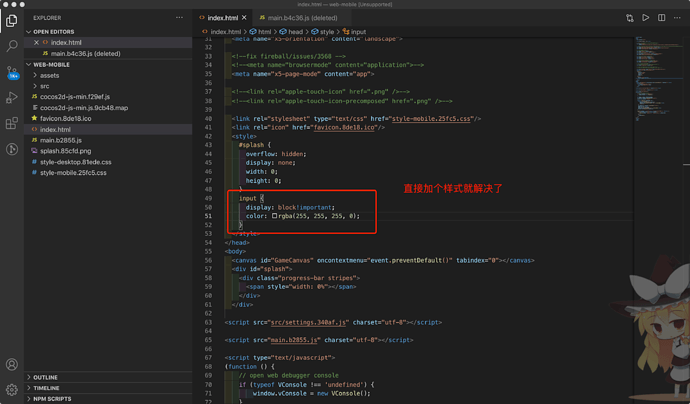Open style-mobile.25fc5.css file
This screenshot has height=404, width=690.
(x=73, y=173)
